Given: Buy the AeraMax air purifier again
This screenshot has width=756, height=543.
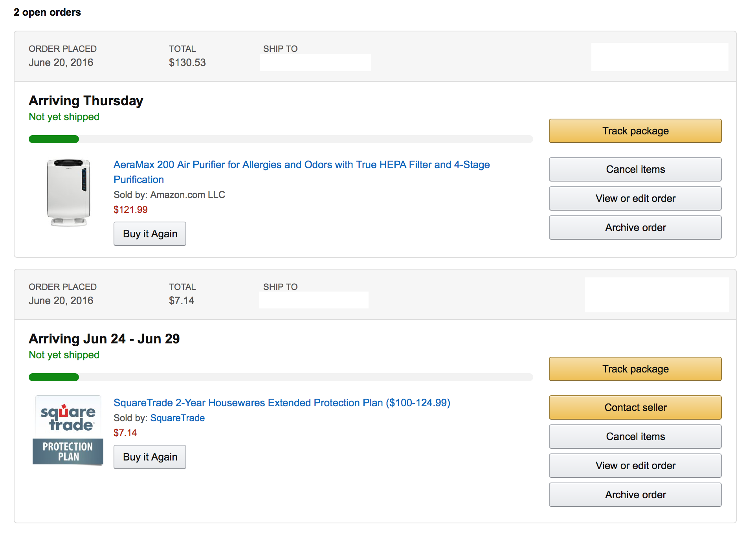Looking at the screenshot, I should pyautogui.click(x=150, y=234).
